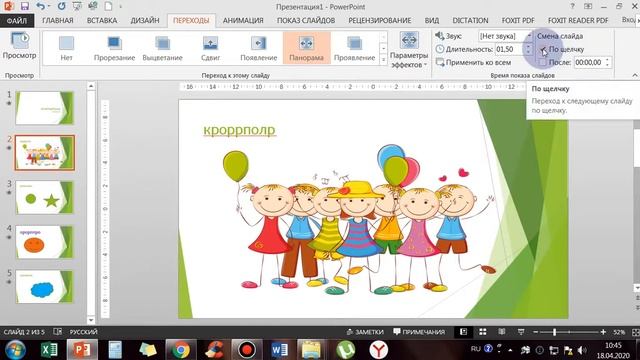
Task: Switch to the АНИМАЦИЯ tab
Action: pyautogui.click(x=243, y=20)
